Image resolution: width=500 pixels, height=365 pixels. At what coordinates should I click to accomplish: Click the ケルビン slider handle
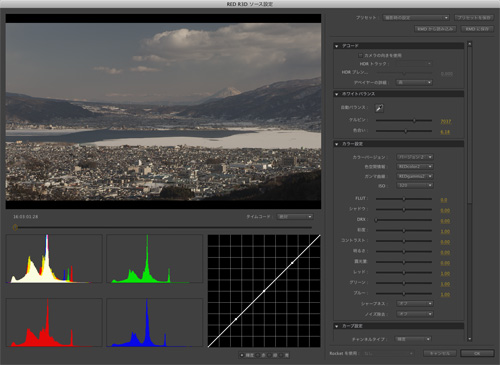tap(414, 121)
